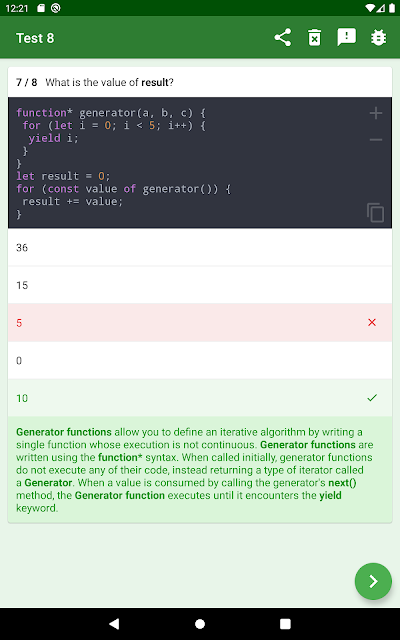Tap the delete test trash icon
Image resolution: width=400 pixels, height=640 pixels.
[x=314, y=38]
